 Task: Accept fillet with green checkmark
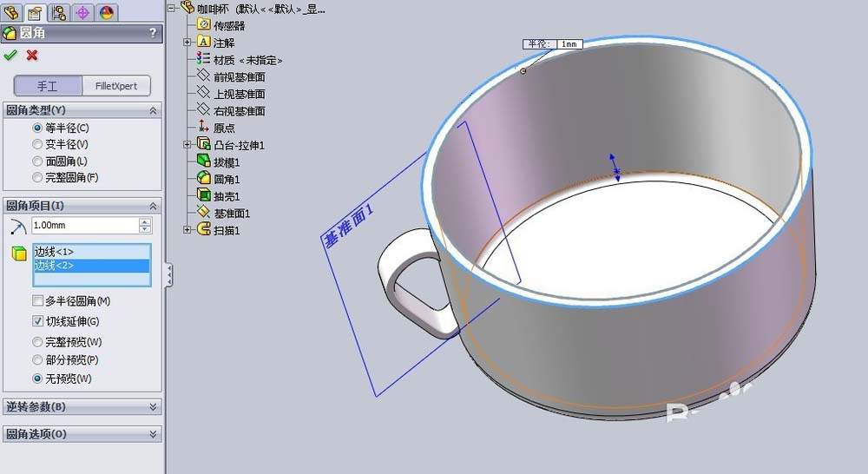pyautogui.click(x=10, y=55)
